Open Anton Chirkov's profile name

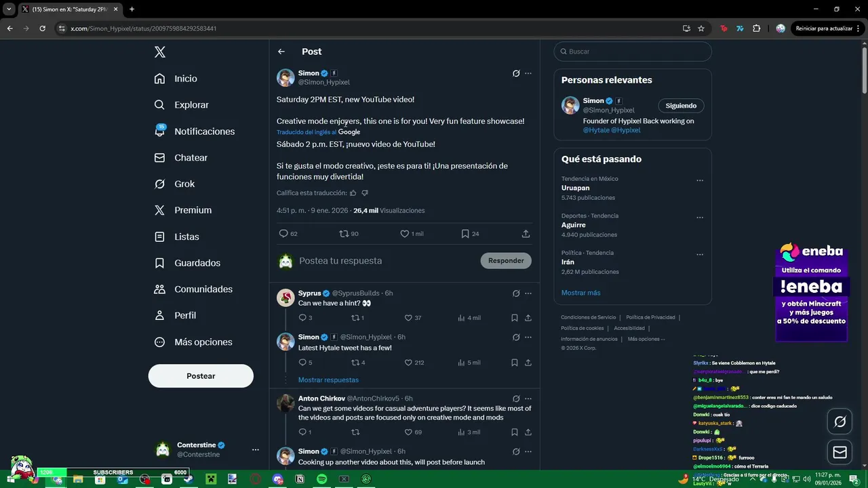point(321,399)
